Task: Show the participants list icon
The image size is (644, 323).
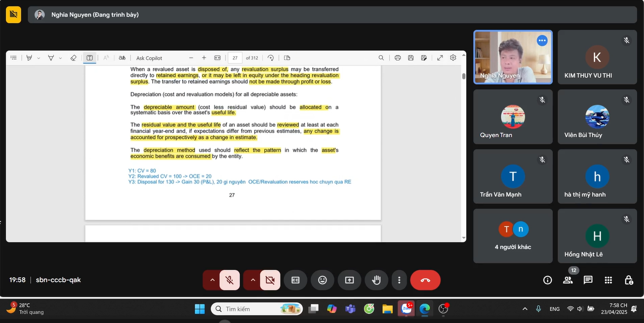Action: click(568, 280)
